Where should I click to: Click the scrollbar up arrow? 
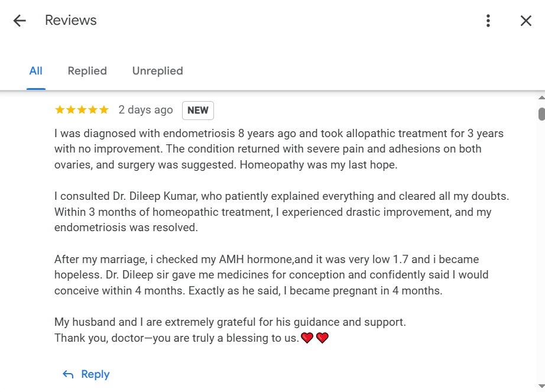click(x=541, y=98)
